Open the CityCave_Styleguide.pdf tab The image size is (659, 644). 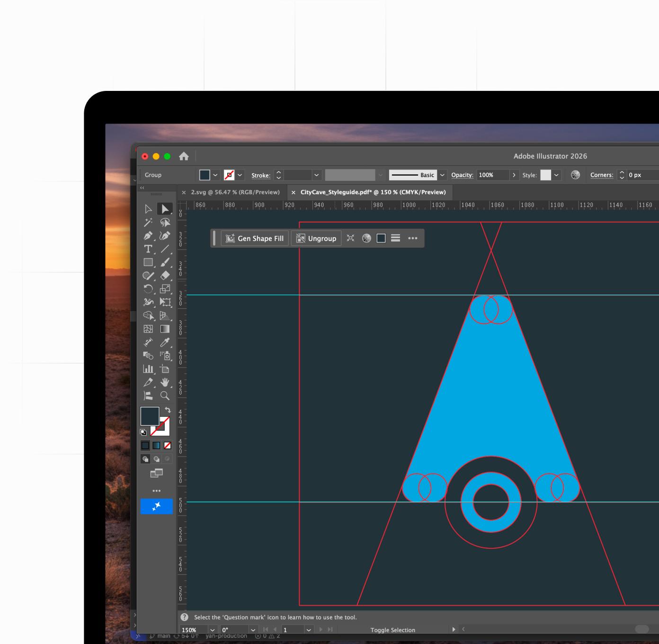pos(373,192)
